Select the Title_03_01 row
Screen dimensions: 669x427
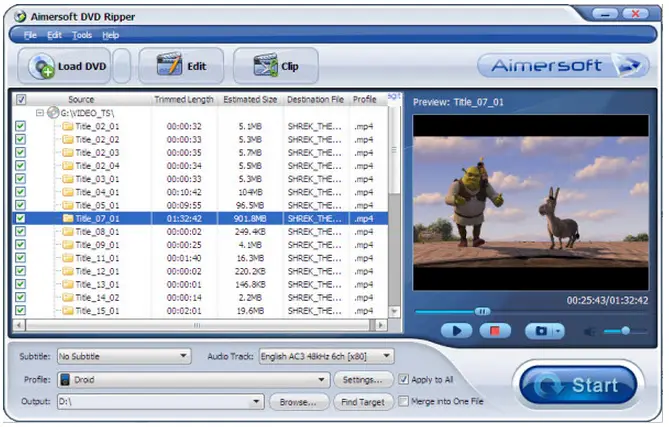(x=201, y=179)
